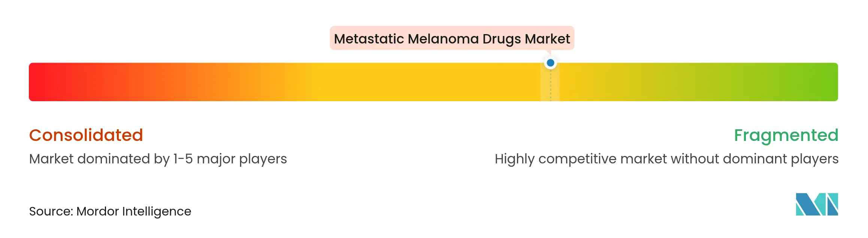Screen dimensions: 868x238
Task: Select the Metastatic Melanoma Drugs Market label
Action: pos(452,39)
